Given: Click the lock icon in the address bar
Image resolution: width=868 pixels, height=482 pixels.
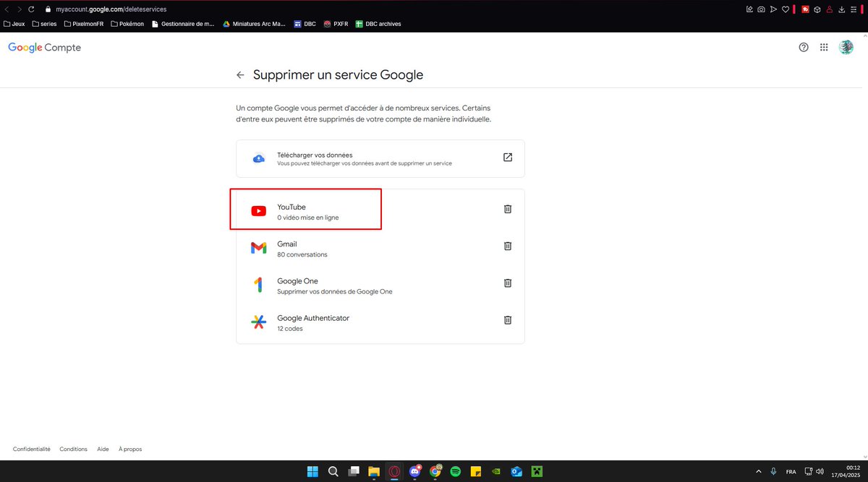Looking at the screenshot, I should [x=48, y=9].
